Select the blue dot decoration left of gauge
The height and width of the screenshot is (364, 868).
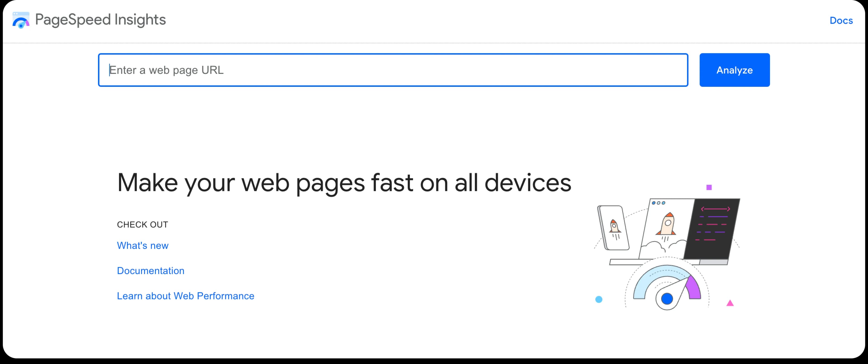[x=599, y=299]
